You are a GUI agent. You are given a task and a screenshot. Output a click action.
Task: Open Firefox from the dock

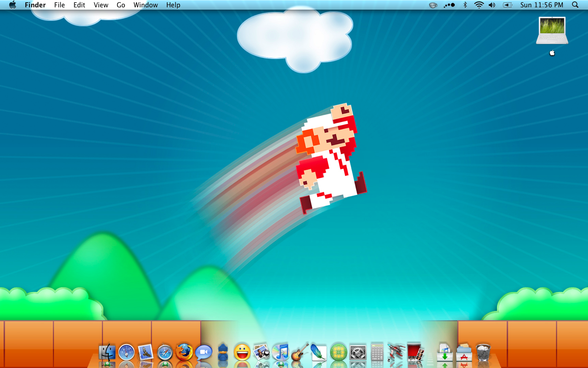click(184, 352)
